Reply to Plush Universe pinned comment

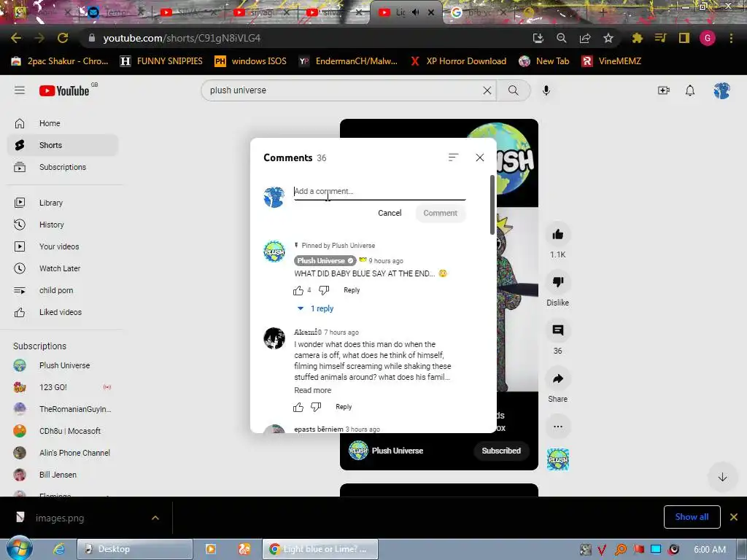[x=352, y=290]
